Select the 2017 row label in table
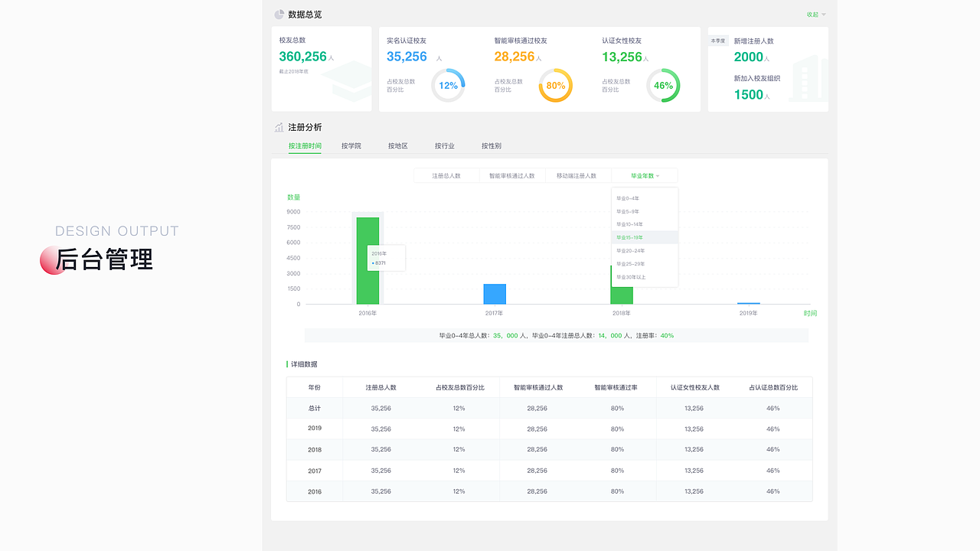The image size is (980, 551). point(315,471)
